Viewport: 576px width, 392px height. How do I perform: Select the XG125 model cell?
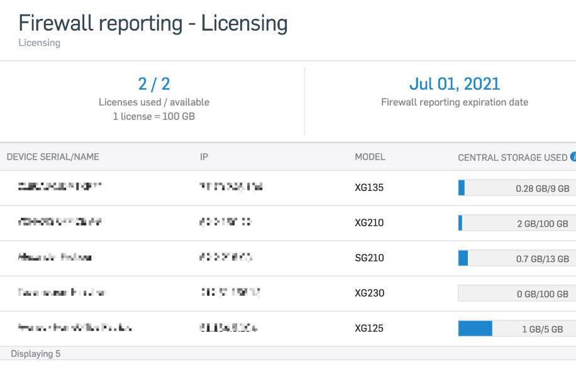click(369, 328)
